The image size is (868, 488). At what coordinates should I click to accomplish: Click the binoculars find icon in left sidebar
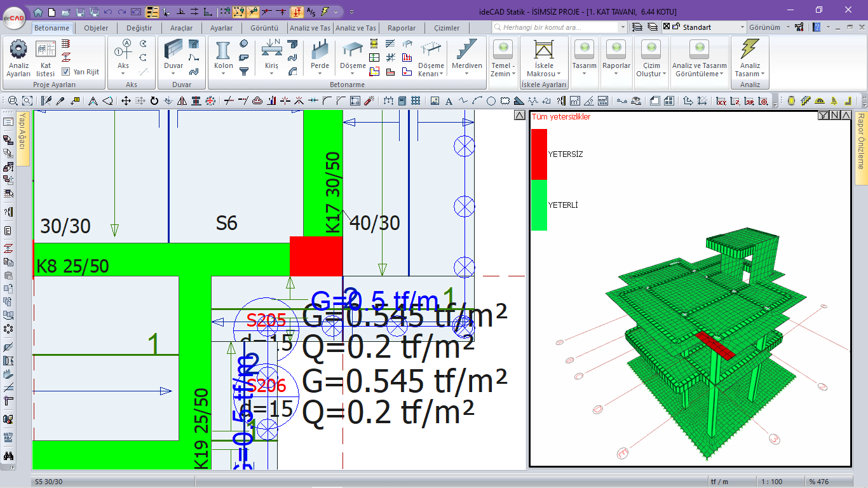pos(8,456)
